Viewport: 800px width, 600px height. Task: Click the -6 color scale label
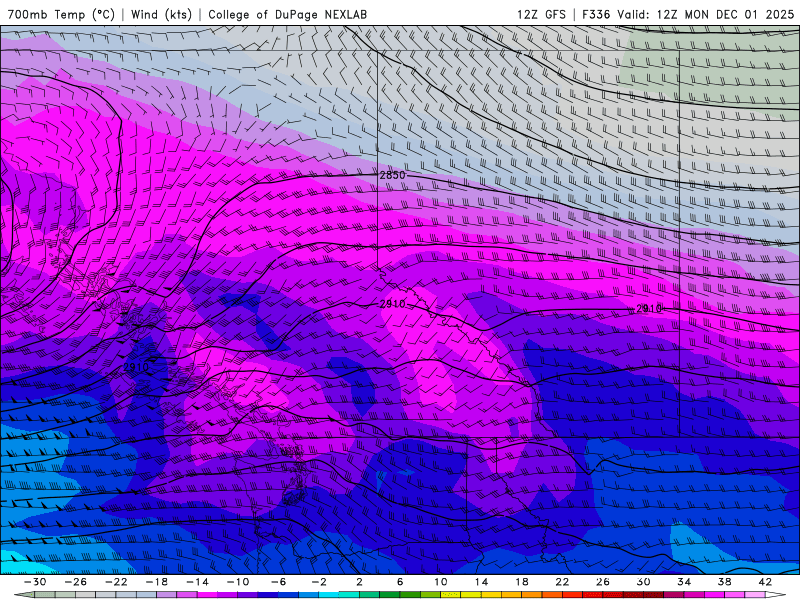[279, 582]
